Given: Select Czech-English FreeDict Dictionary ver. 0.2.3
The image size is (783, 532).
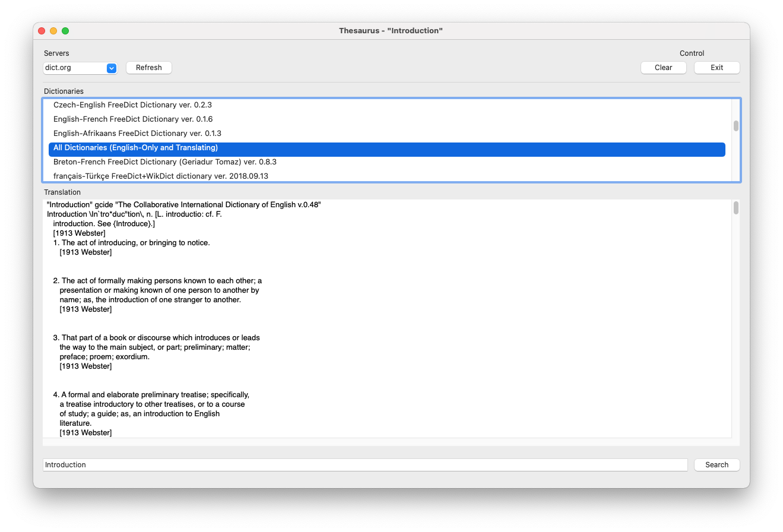Looking at the screenshot, I should pyautogui.click(x=387, y=105).
